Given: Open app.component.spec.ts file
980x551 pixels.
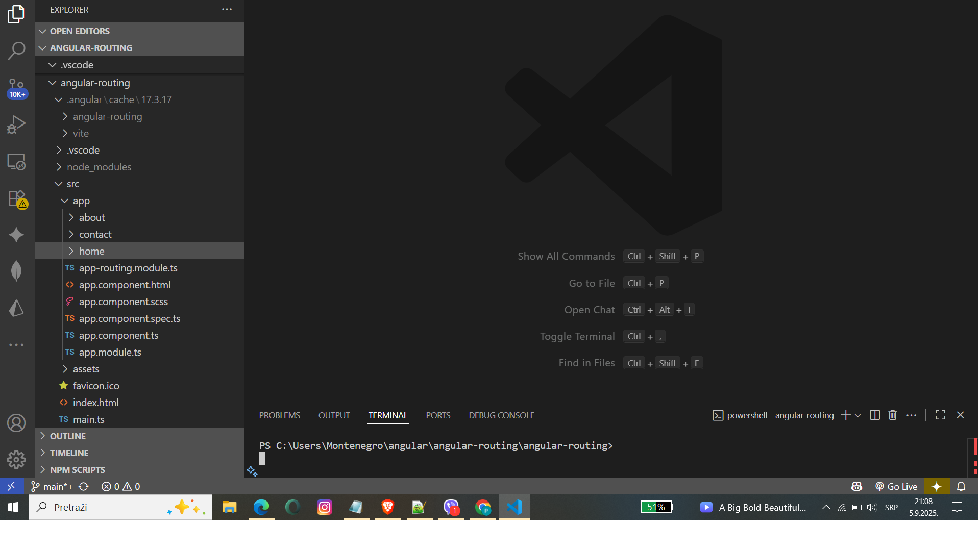Looking at the screenshot, I should point(139,318).
